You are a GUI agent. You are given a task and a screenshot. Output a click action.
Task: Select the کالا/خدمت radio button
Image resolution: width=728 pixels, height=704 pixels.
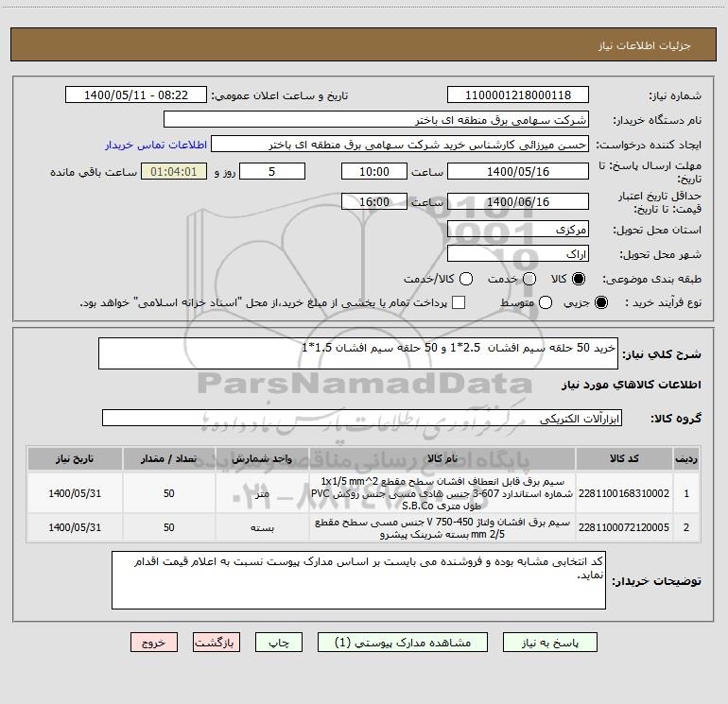point(466,279)
